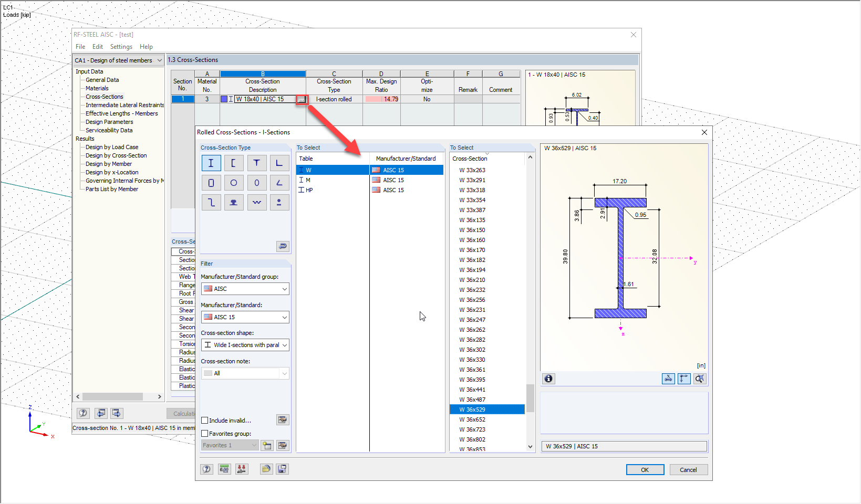Select Effective Lengths - Members tree item
Image resolution: width=861 pixels, height=504 pixels.
click(x=122, y=113)
